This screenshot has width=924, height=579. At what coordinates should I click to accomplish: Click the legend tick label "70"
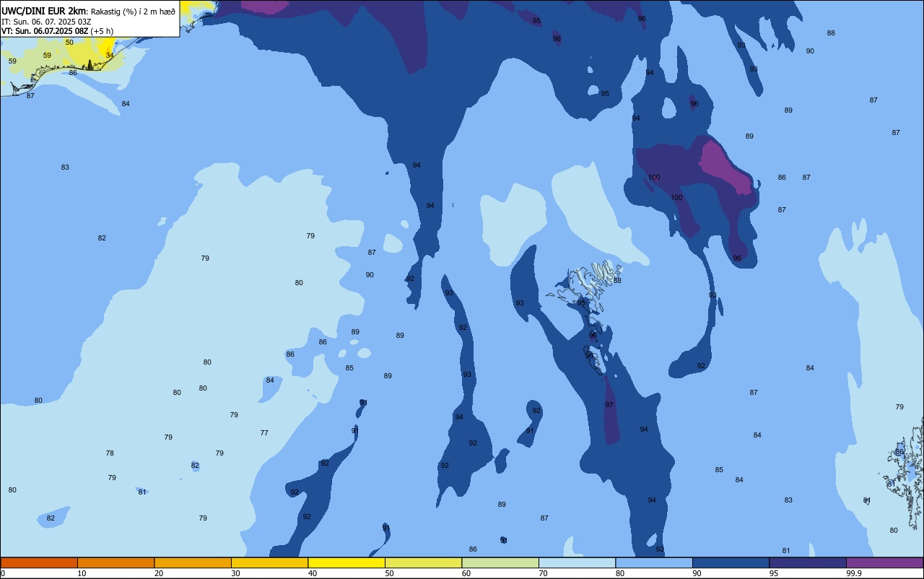[x=543, y=573]
